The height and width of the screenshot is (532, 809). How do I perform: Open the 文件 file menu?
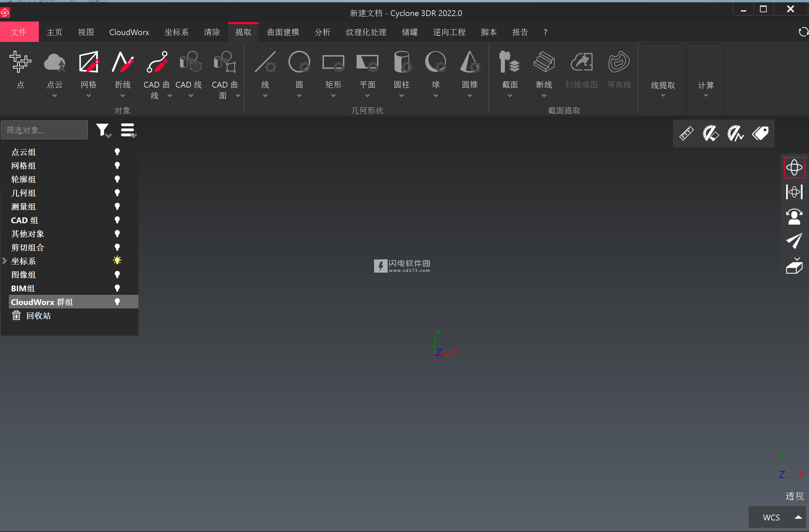tap(19, 32)
